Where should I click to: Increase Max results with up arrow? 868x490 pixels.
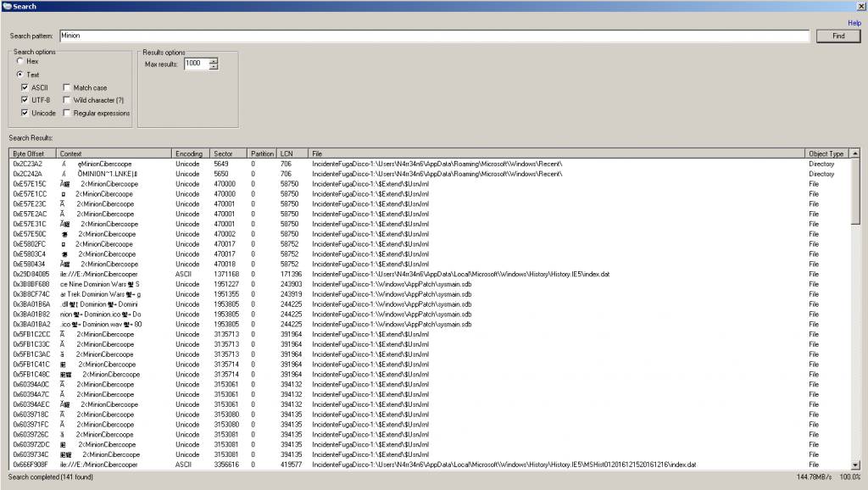point(214,61)
